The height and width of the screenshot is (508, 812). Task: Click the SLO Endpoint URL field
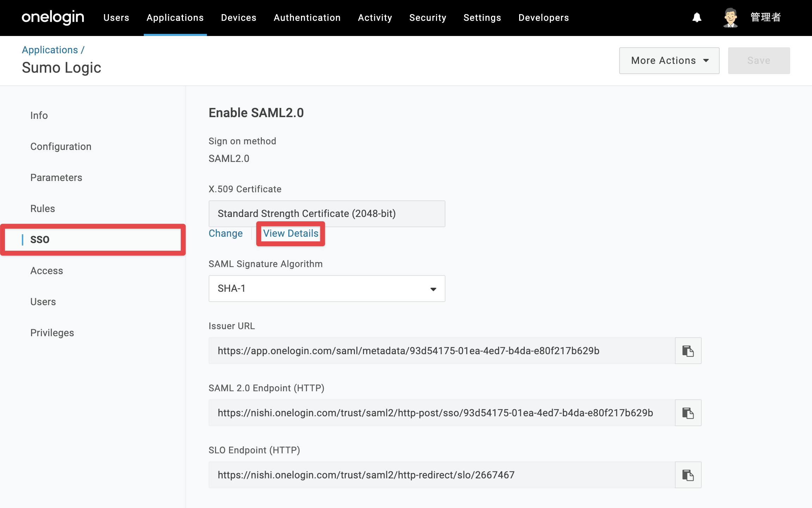pos(442,475)
